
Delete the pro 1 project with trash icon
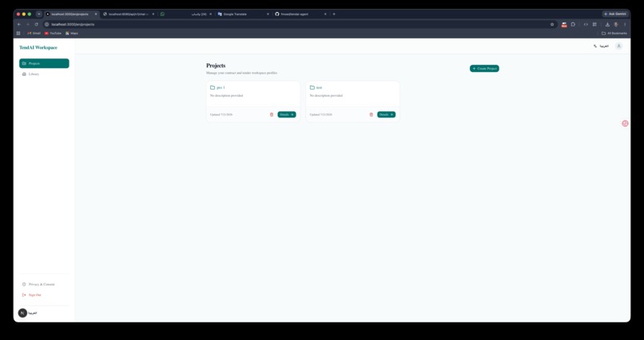pos(272,114)
